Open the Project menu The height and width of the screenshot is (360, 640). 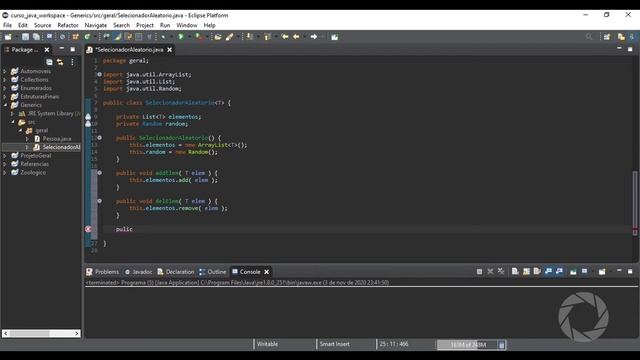[x=145, y=25]
